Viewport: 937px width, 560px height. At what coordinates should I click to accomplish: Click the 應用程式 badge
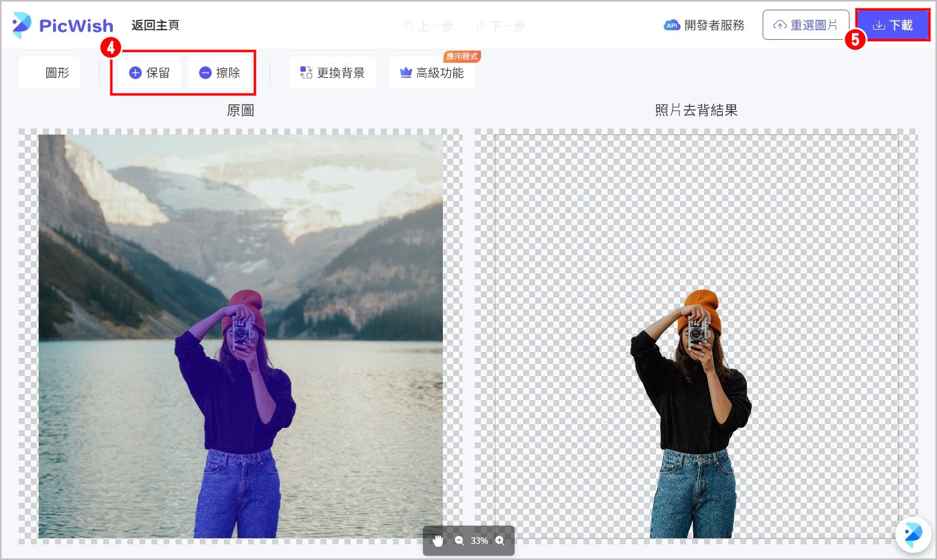pos(462,56)
